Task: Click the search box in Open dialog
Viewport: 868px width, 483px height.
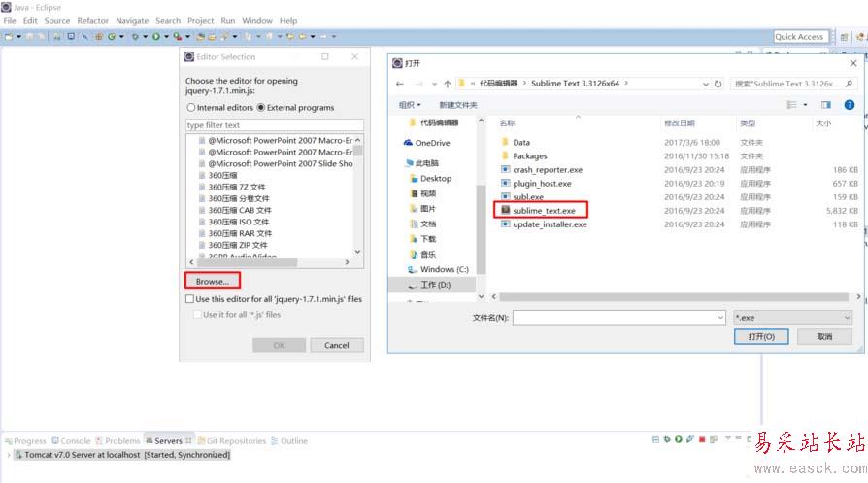Action: pyautogui.click(x=794, y=84)
